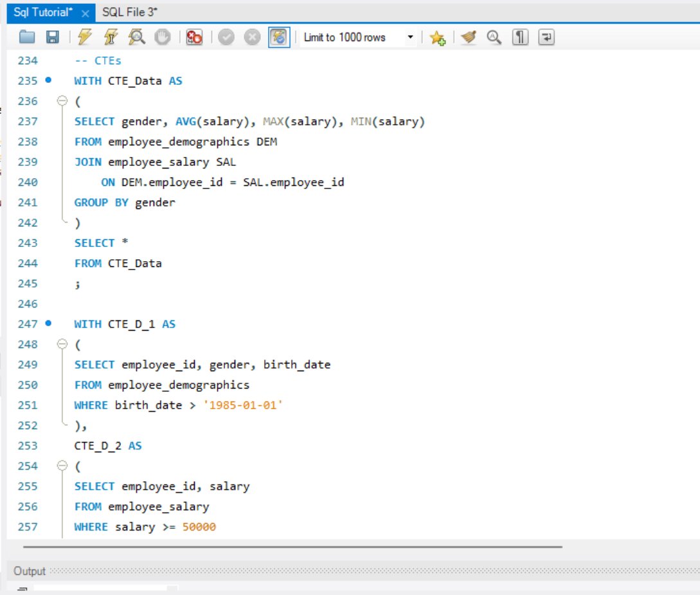This screenshot has height=595, width=700.
Task: Collapse code block at line 248
Action: click(62, 344)
